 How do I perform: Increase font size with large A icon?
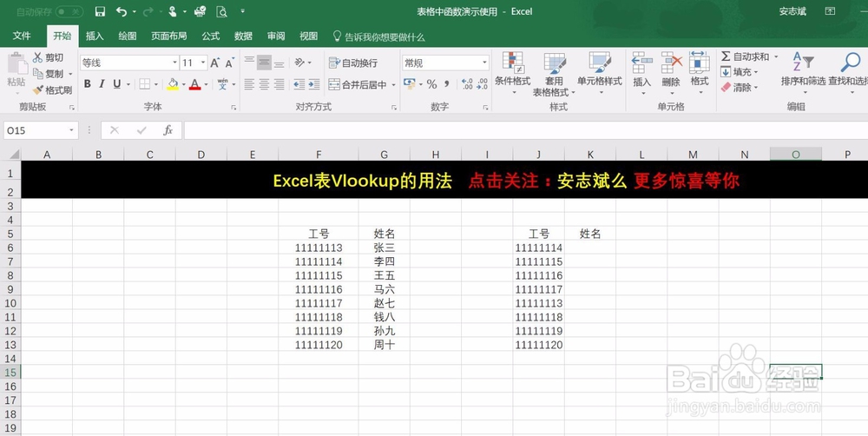click(x=214, y=63)
